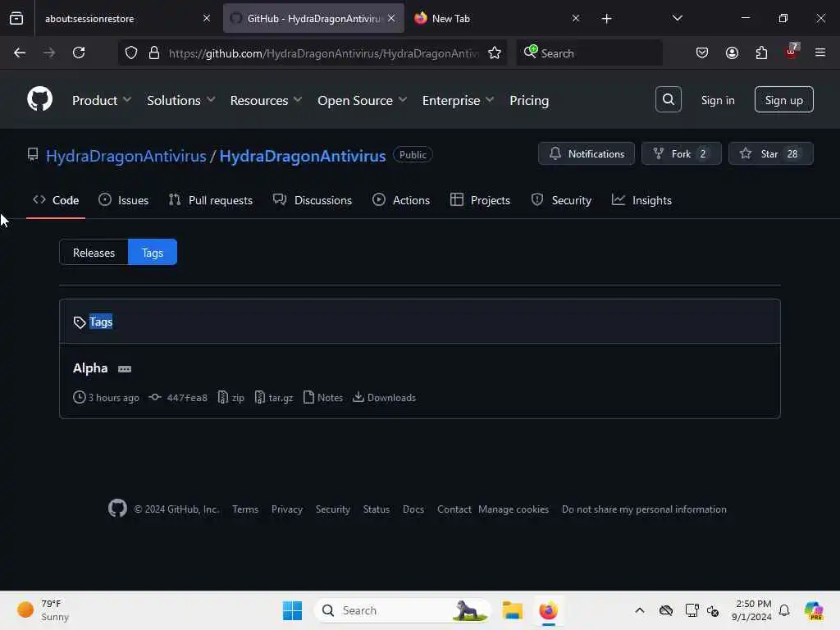Expand the Open Source menu
840x630 pixels.
(362, 100)
